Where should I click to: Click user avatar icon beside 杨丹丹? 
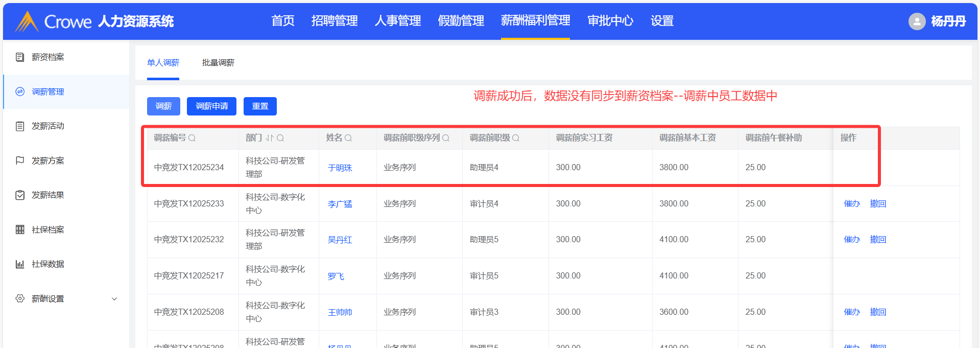tap(917, 21)
